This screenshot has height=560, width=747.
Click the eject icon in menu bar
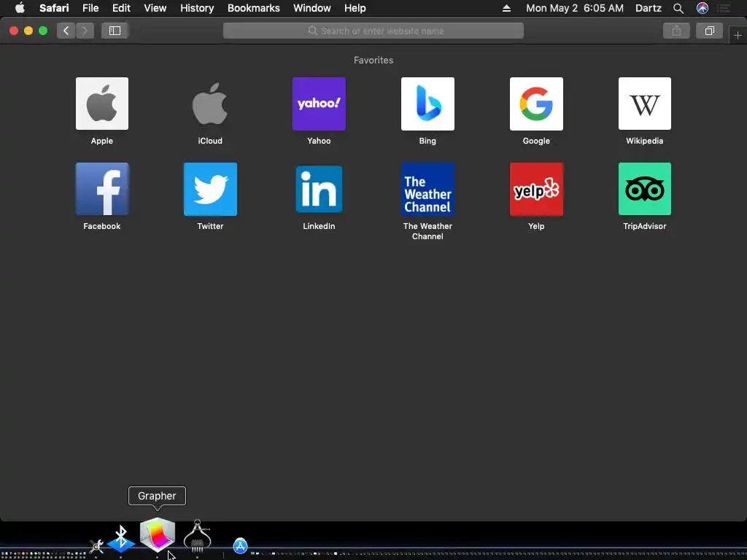506,8
